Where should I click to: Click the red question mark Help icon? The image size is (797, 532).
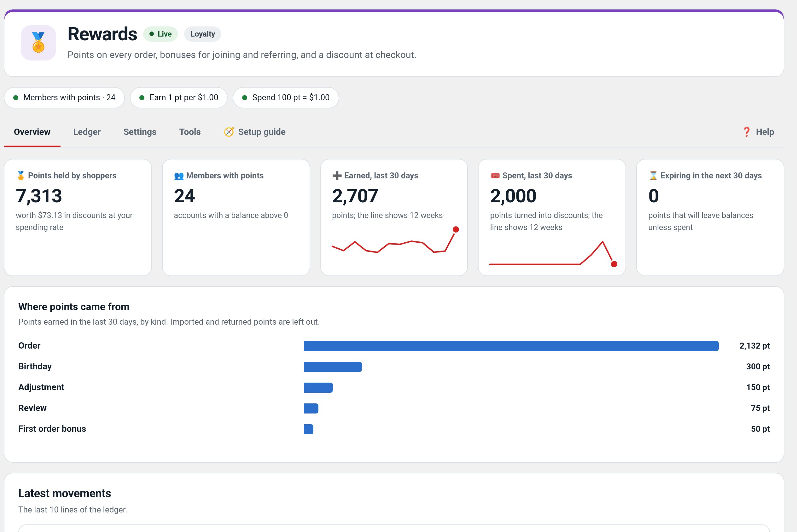747,132
